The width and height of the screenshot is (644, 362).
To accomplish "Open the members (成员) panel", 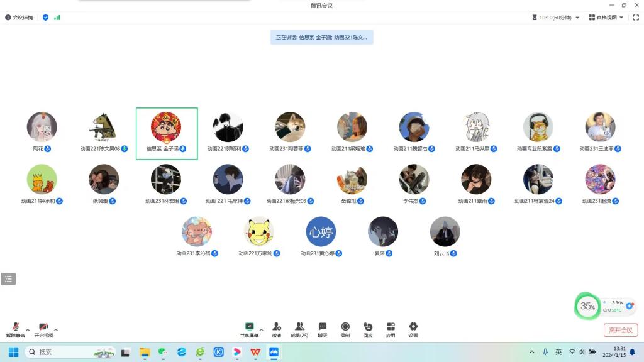I will (x=299, y=329).
